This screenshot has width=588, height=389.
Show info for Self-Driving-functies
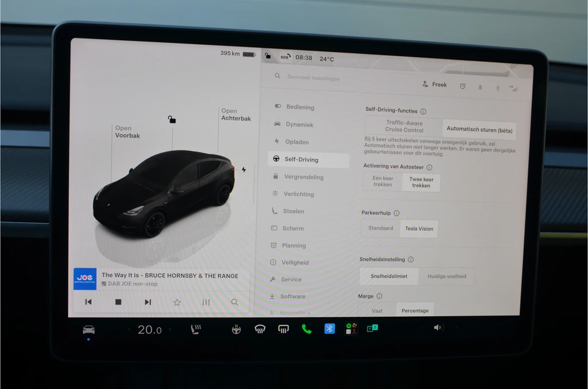(x=423, y=111)
